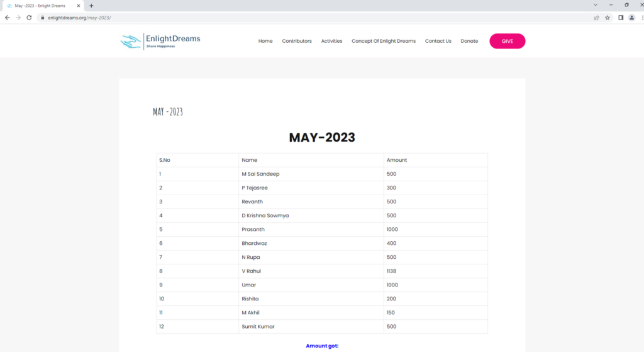Image resolution: width=644 pixels, height=352 pixels.
Task: Expand the tab search dropdown arrow
Action: click(x=596, y=5)
